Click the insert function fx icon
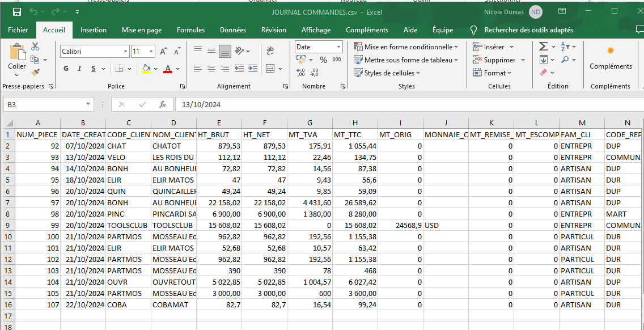This screenshot has height=330, width=644. click(162, 104)
